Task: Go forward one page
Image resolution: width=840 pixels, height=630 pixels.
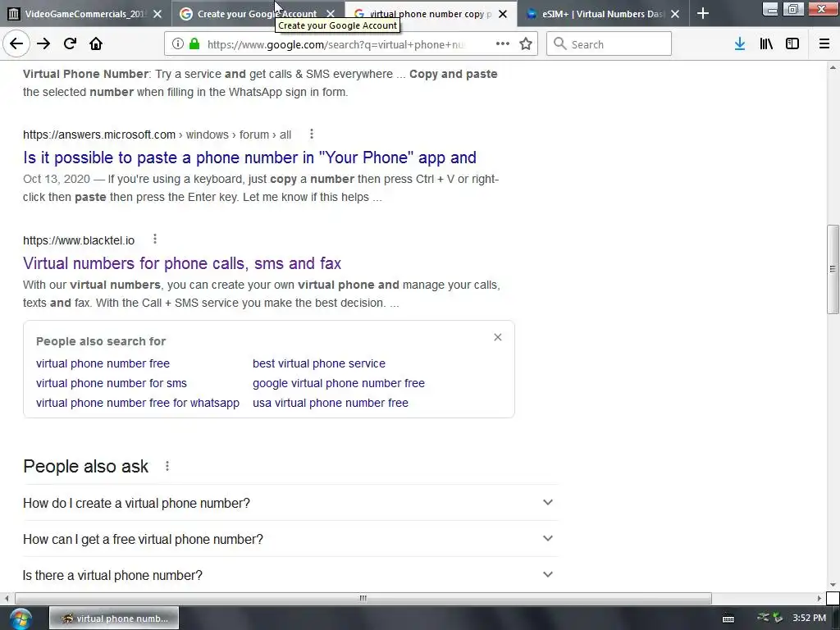Action: click(x=43, y=44)
